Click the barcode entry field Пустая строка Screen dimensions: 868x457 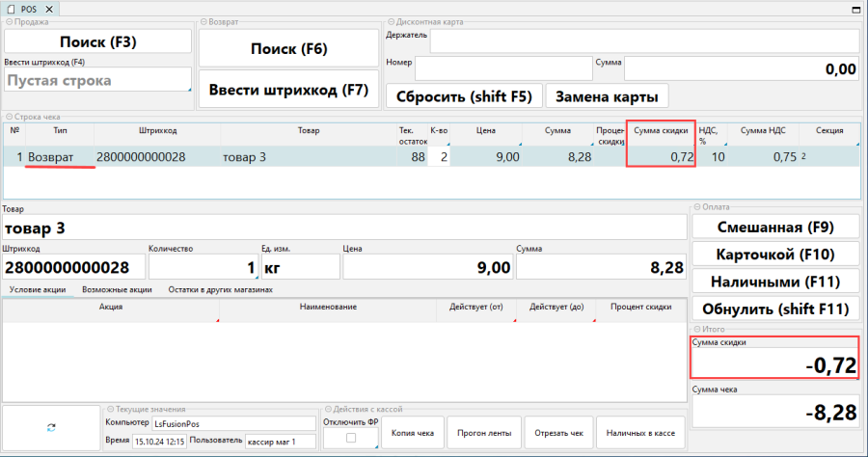pyautogui.click(x=96, y=81)
